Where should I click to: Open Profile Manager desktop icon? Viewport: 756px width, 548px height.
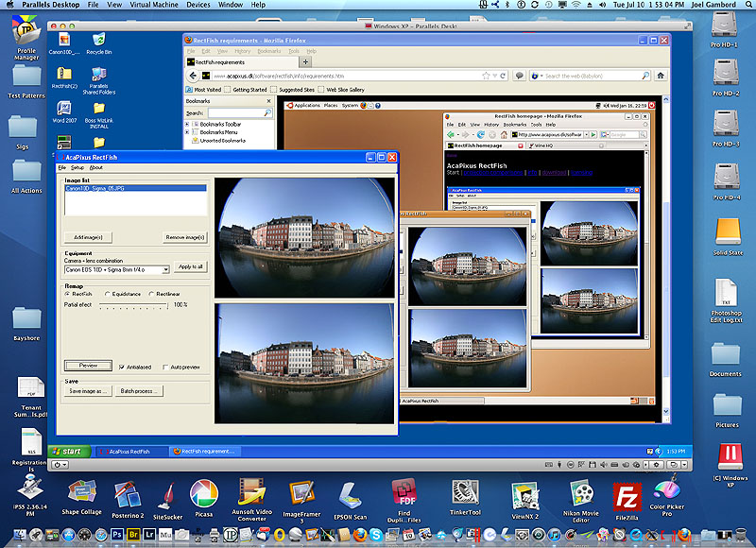26,31
